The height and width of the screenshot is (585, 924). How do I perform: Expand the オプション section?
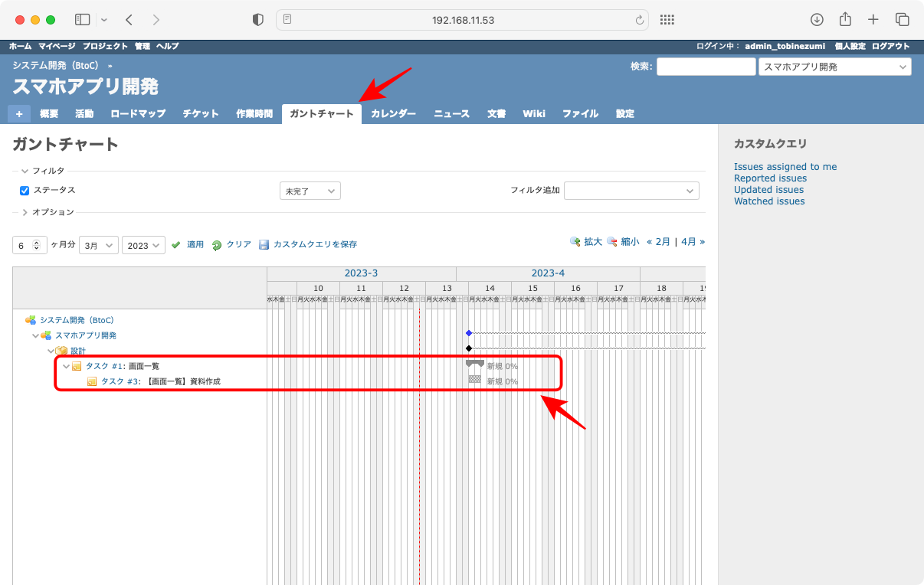(25, 212)
